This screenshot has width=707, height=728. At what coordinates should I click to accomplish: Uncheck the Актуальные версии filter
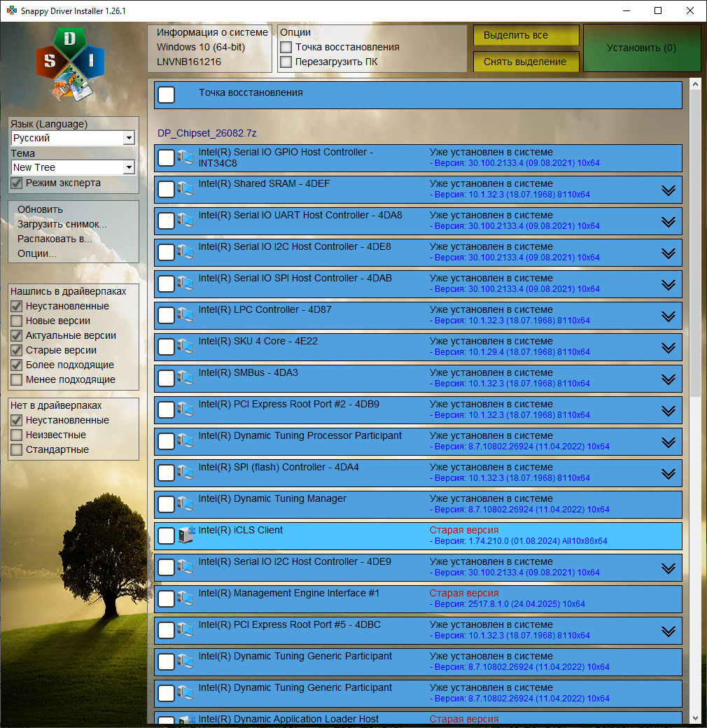[x=17, y=336]
